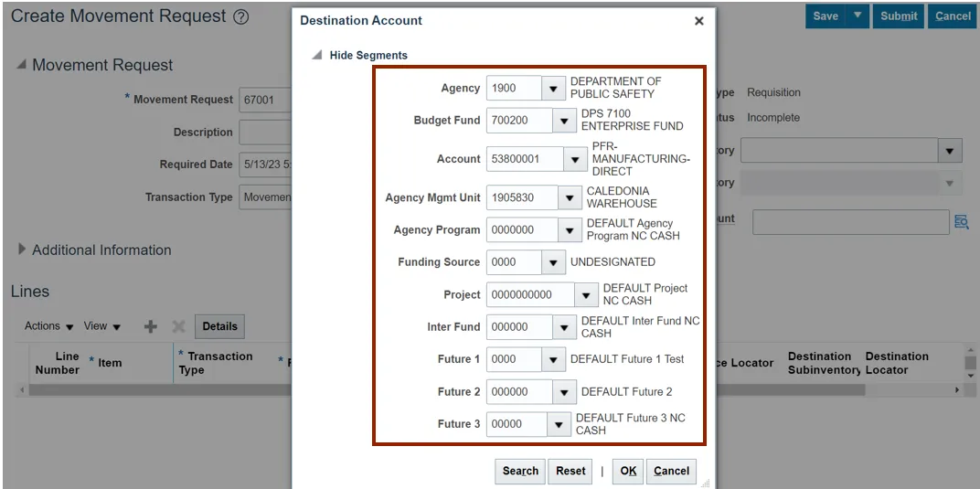980x489 pixels.
Task: Collapse the Hide Segments section
Action: pos(317,56)
